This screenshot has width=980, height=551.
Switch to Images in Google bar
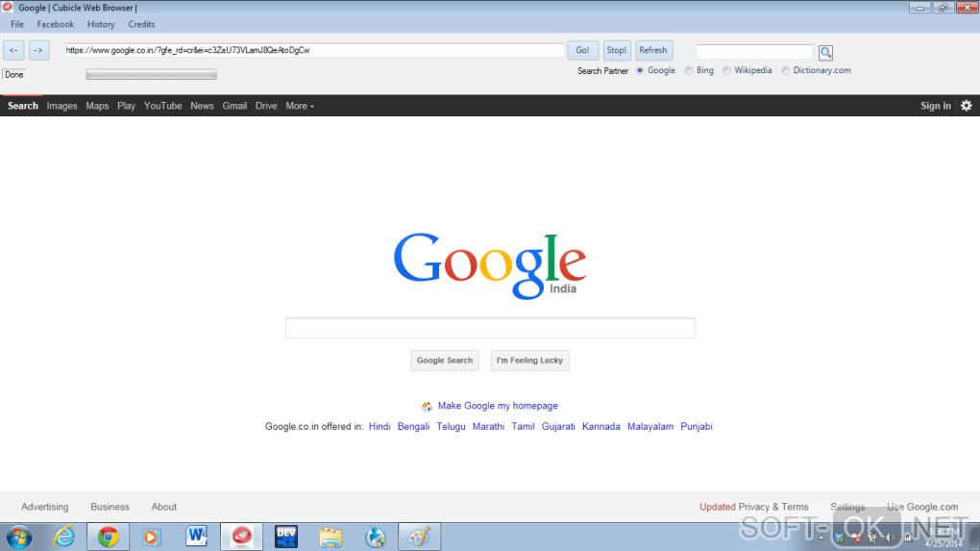click(x=61, y=106)
